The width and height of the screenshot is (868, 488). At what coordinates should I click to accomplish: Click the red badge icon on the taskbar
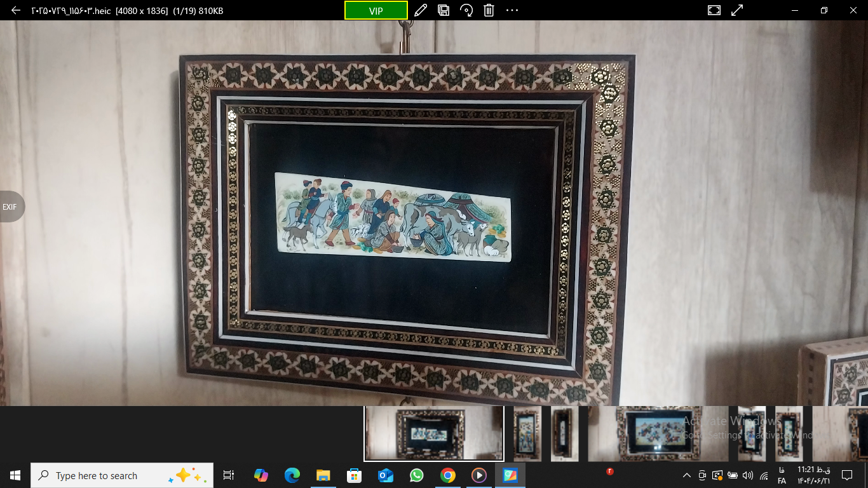pos(610,471)
